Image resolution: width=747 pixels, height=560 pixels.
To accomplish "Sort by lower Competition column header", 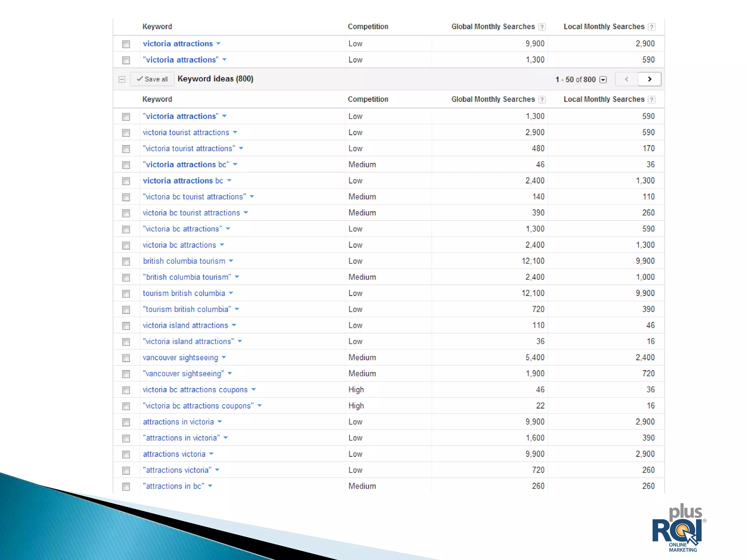I will [368, 99].
